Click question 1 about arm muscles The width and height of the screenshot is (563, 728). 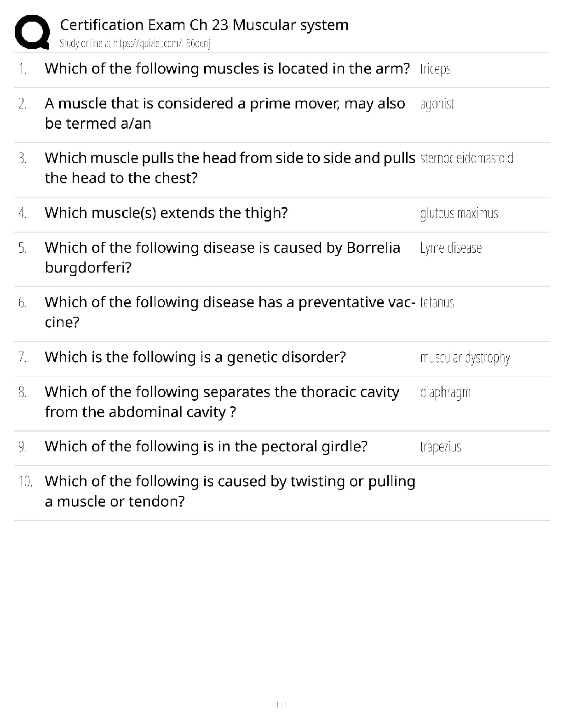(227, 68)
